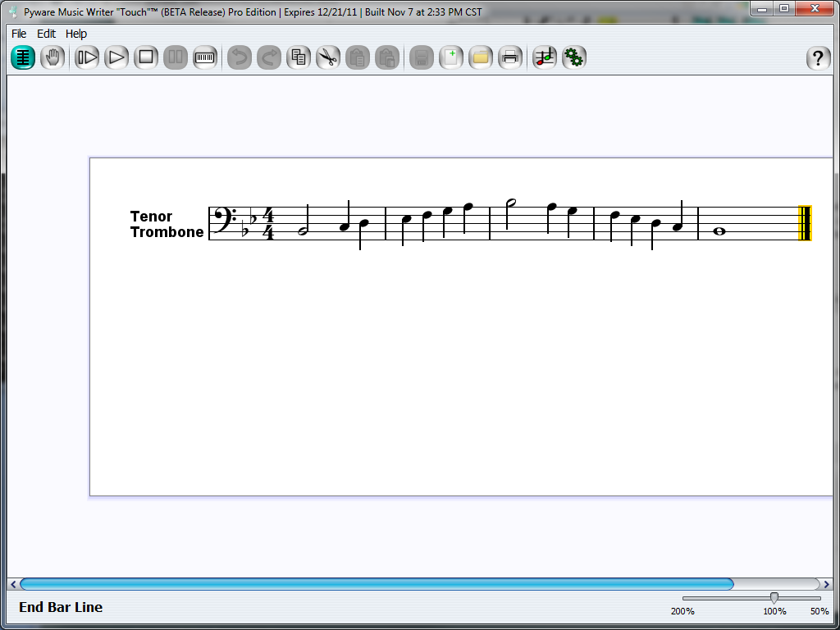Click the note and staff setup icon
840x630 pixels.
click(545, 57)
